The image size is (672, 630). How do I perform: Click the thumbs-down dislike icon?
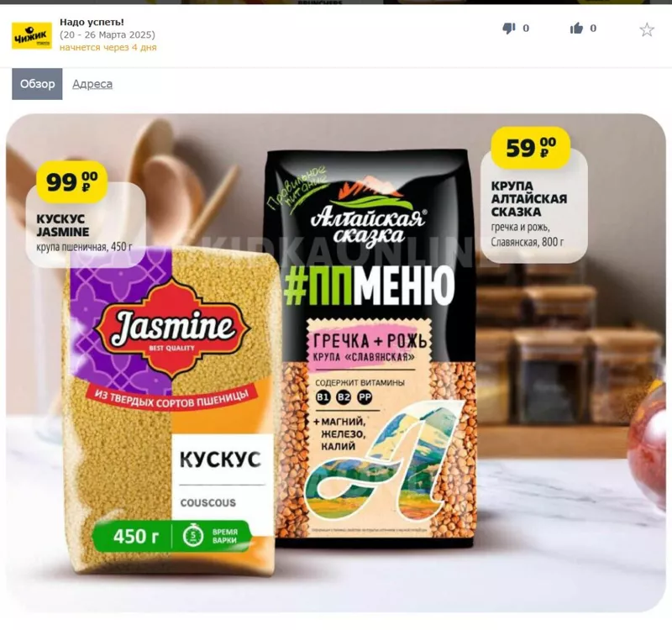pos(509,29)
